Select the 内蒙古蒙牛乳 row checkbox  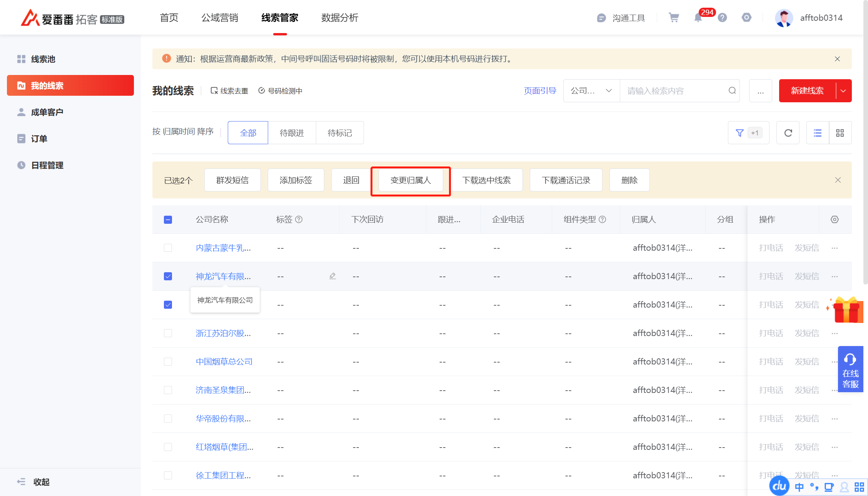click(x=168, y=248)
